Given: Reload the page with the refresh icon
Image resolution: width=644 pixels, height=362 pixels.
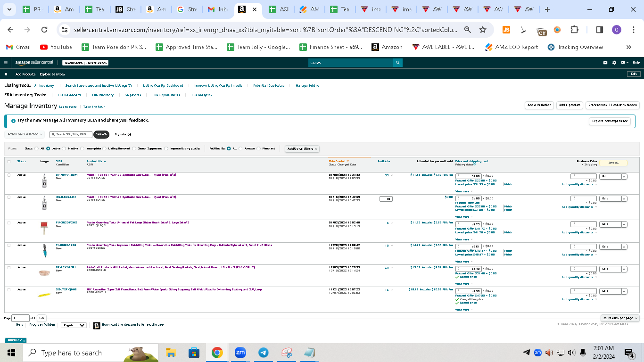Looking at the screenshot, I should point(44,30).
